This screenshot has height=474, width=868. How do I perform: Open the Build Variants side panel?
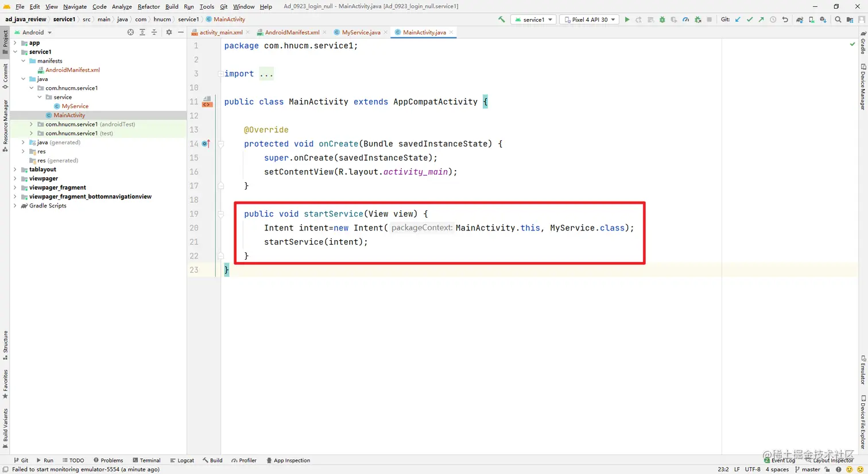click(5, 428)
